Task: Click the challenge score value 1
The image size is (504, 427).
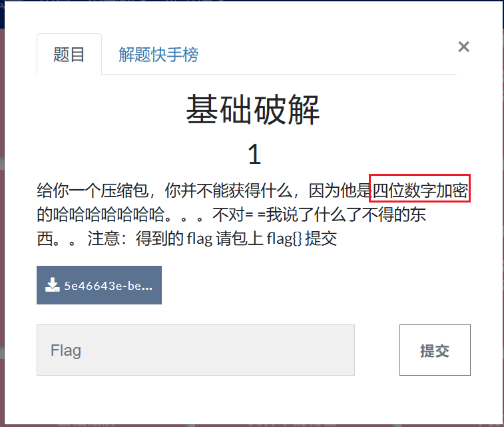Action: point(254,155)
